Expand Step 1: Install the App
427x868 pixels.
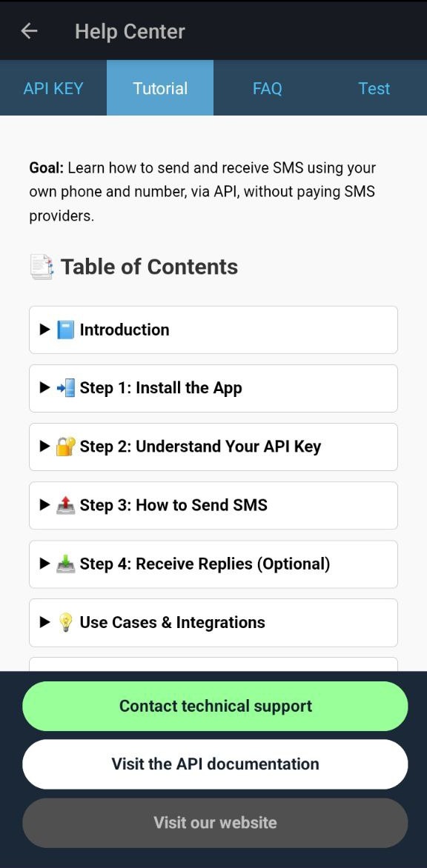213,388
